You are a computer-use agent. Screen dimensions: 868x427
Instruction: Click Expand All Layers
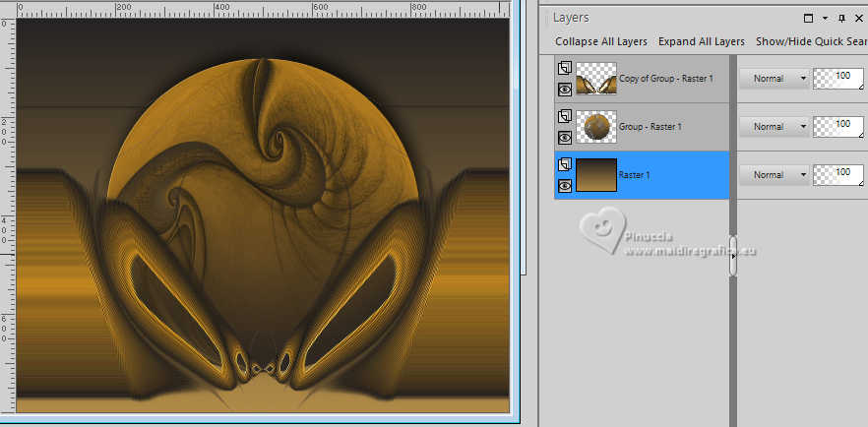pyautogui.click(x=702, y=41)
